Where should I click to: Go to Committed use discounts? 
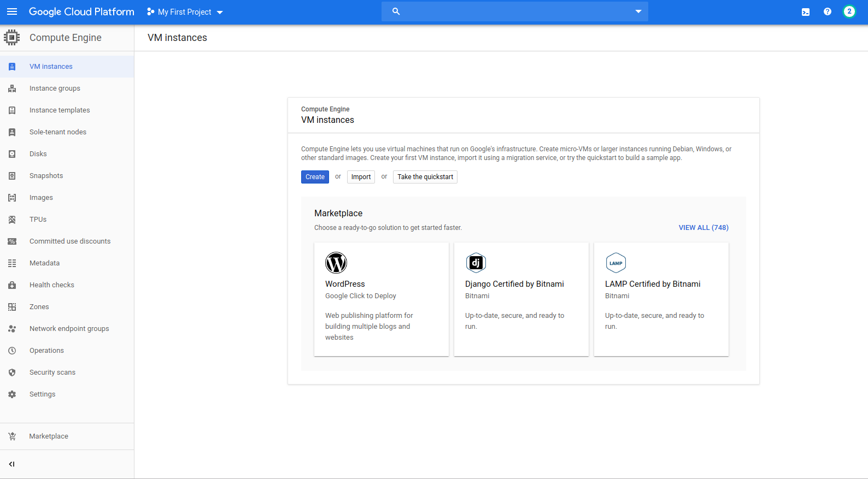(67, 241)
